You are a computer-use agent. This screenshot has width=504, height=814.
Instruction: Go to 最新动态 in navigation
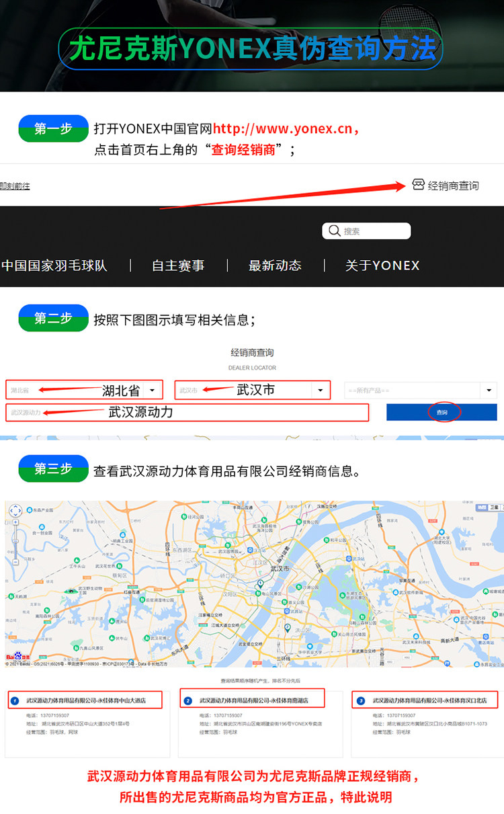click(x=275, y=266)
